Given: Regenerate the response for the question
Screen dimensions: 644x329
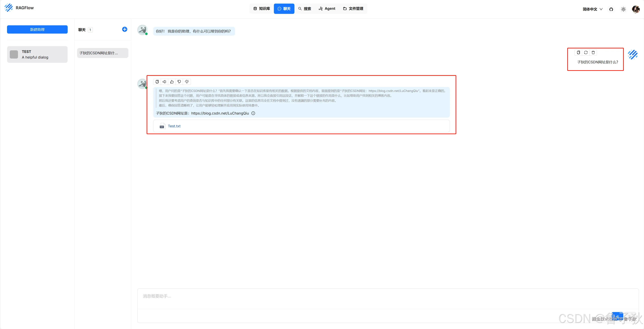Looking at the screenshot, I should [x=586, y=52].
